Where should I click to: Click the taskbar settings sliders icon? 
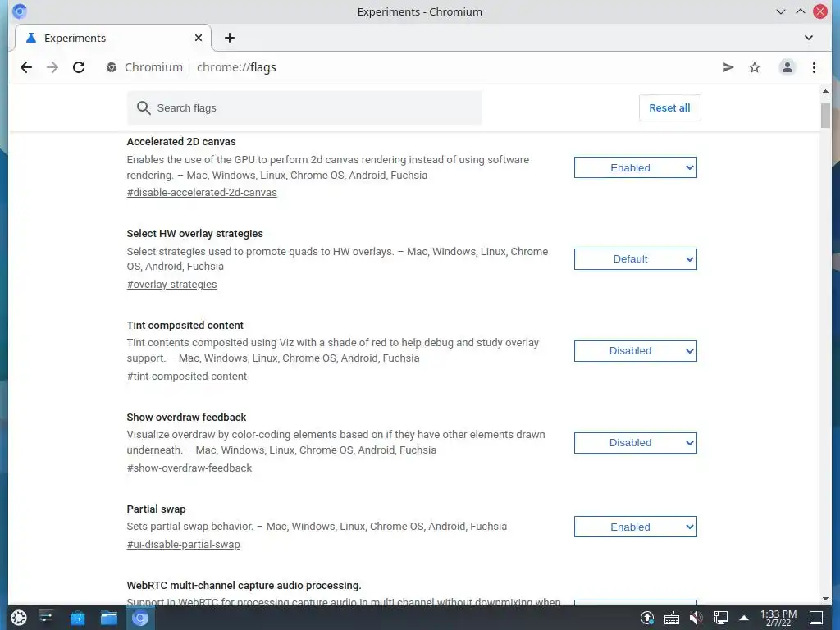click(x=46, y=618)
